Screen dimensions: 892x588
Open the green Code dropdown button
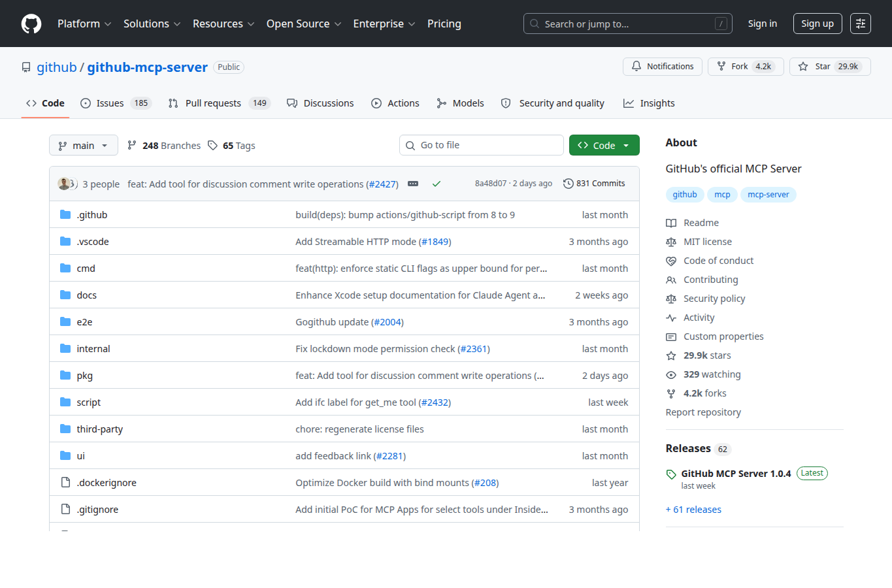(604, 145)
